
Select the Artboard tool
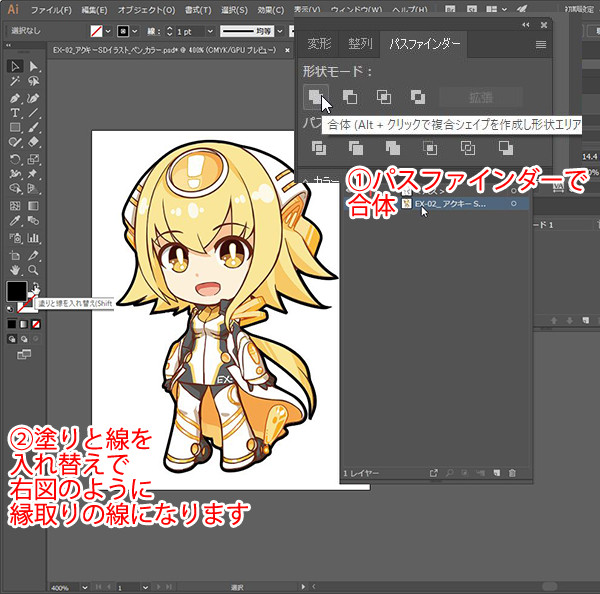15,255
